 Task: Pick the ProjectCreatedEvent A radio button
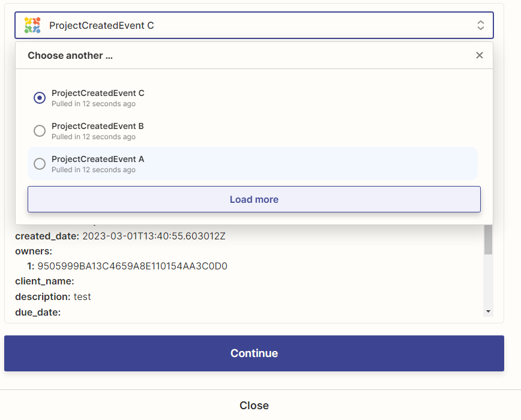point(40,164)
